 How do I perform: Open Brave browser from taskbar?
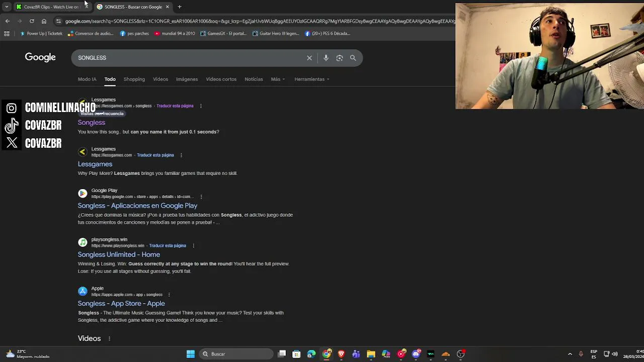[341, 354]
